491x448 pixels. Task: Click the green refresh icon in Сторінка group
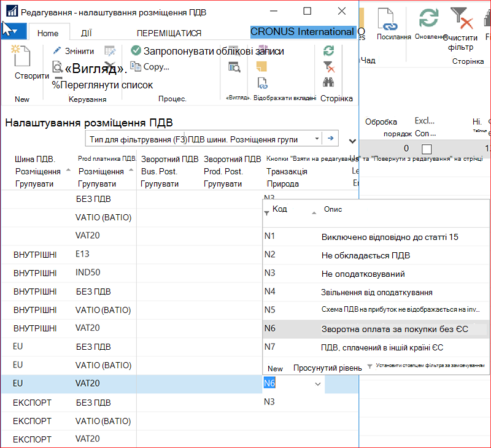[x=328, y=51]
